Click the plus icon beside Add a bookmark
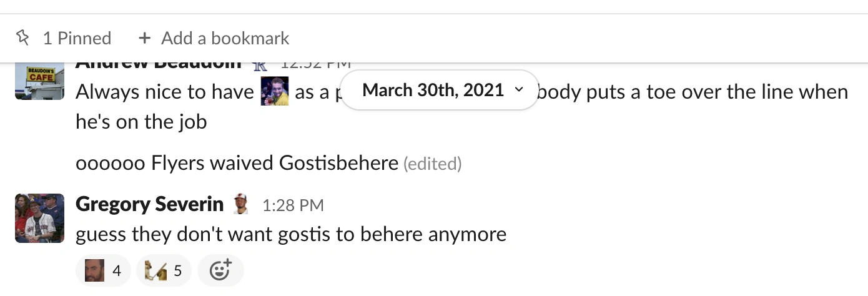This screenshot has height=296, width=868. tap(145, 39)
